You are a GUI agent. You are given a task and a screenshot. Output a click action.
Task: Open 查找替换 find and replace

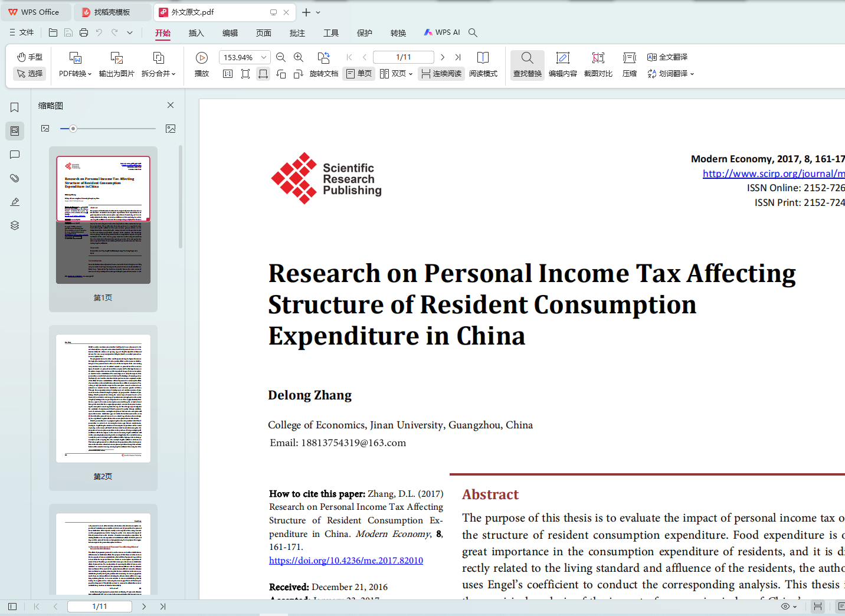(x=528, y=64)
